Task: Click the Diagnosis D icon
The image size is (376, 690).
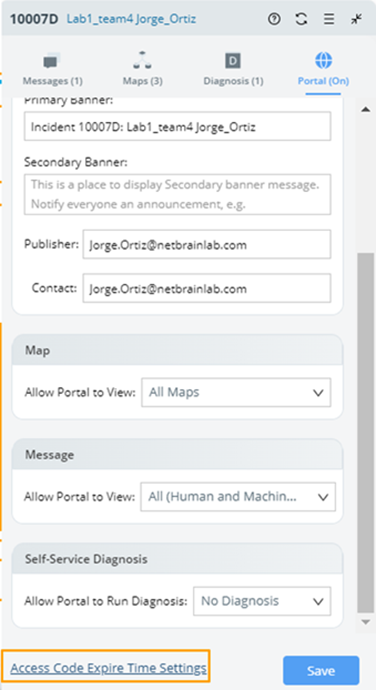Action: [233, 61]
